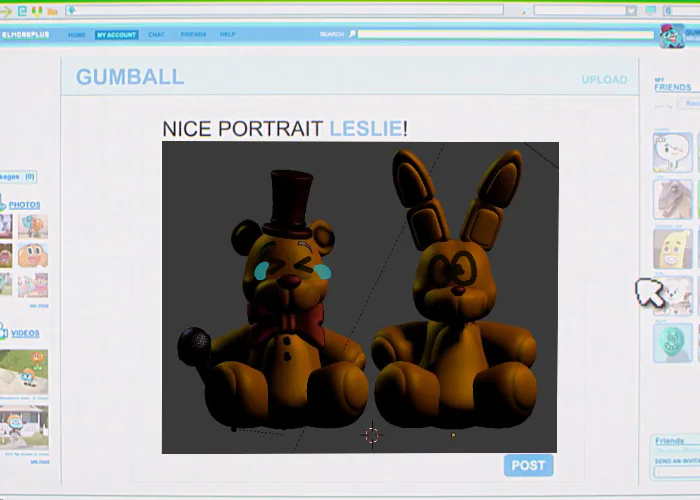Click the see more link under photos
The image size is (700, 500).
point(39,306)
